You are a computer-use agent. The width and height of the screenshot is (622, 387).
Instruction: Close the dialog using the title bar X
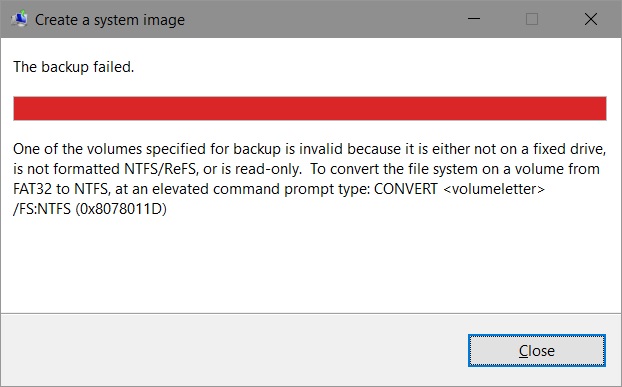(x=591, y=19)
